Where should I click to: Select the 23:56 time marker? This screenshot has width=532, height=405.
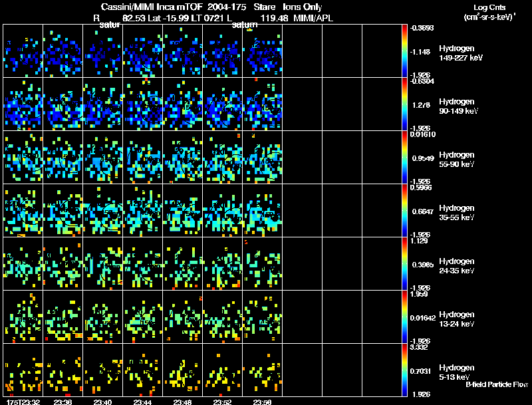(262, 402)
